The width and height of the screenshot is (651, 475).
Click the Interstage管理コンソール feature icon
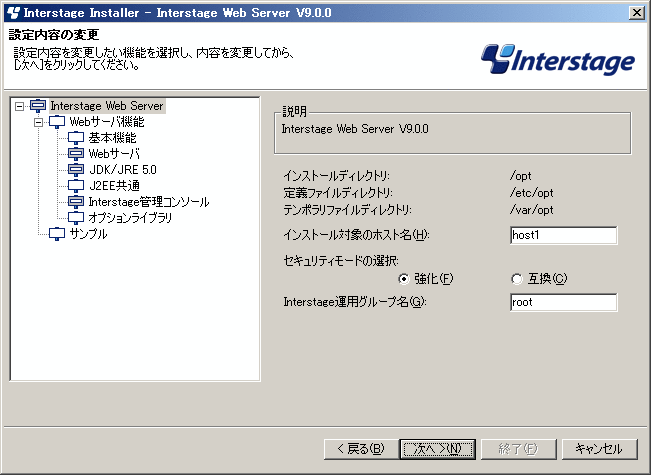[76, 202]
